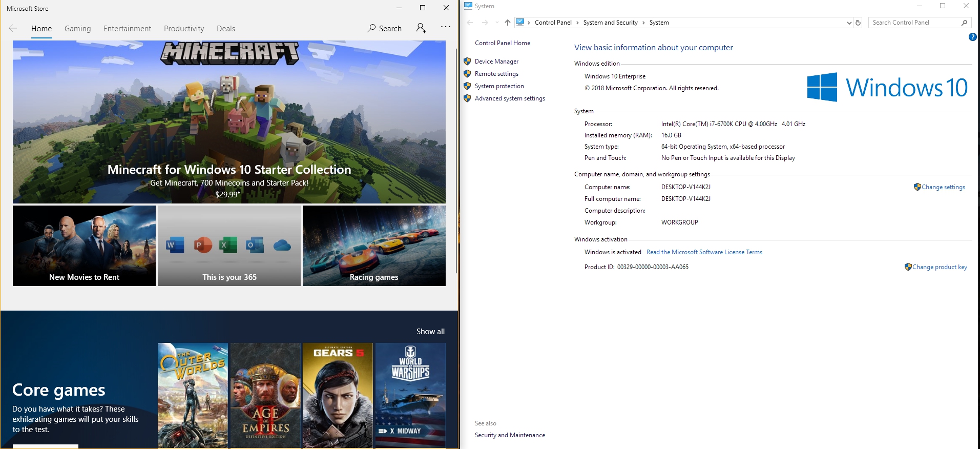This screenshot has width=980, height=449.
Task: Open the Minecraft Starter Collection banner
Action: (229, 122)
